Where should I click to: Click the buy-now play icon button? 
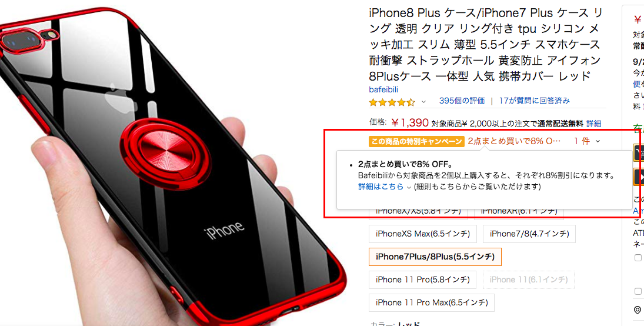point(639,177)
